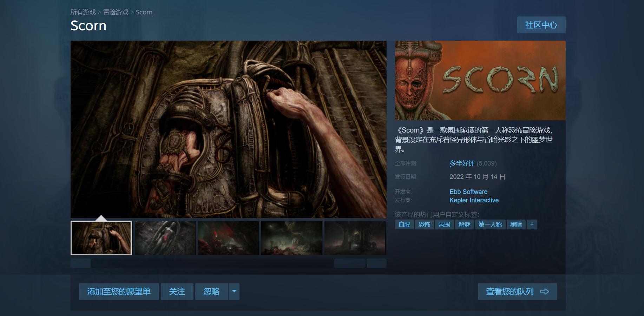
Task: Click the large Scorn page title
Action: pyautogui.click(x=88, y=26)
